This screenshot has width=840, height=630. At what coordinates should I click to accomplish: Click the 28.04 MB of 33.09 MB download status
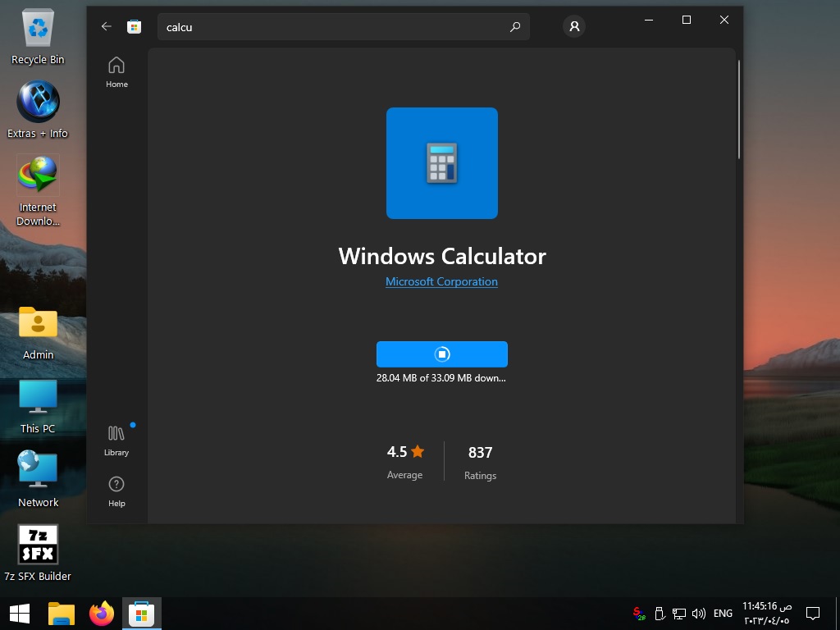(441, 377)
